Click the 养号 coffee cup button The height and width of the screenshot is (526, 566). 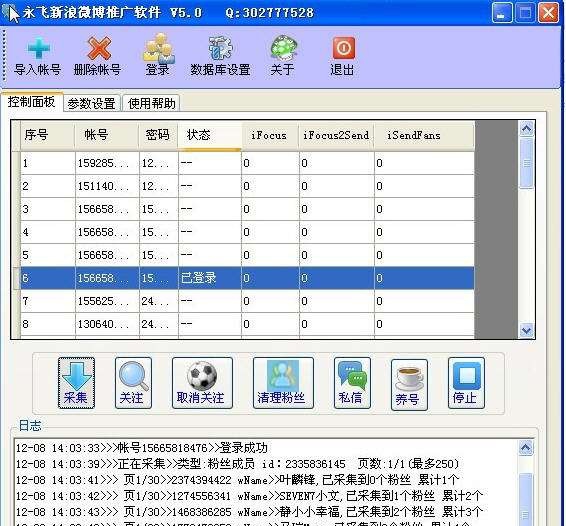(409, 384)
